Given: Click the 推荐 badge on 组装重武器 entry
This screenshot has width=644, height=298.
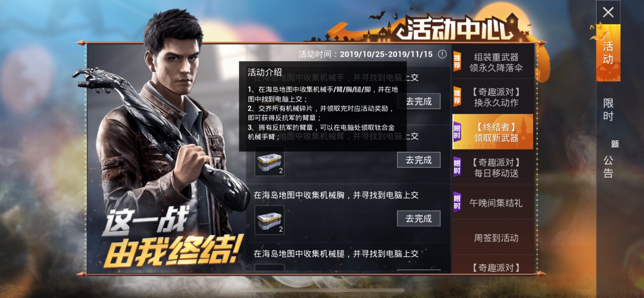Looking at the screenshot, I should point(457,62).
